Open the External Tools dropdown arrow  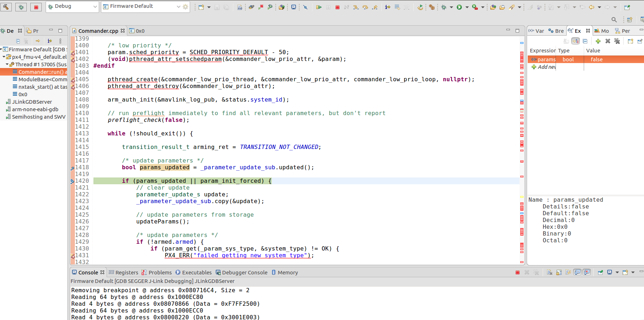pyautogui.click(x=482, y=7)
